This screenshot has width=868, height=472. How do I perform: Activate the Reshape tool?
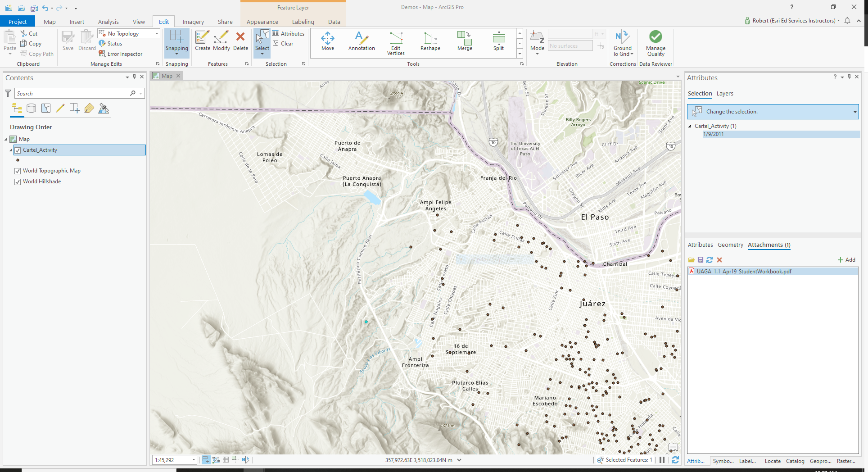click(x=429, y=42)
